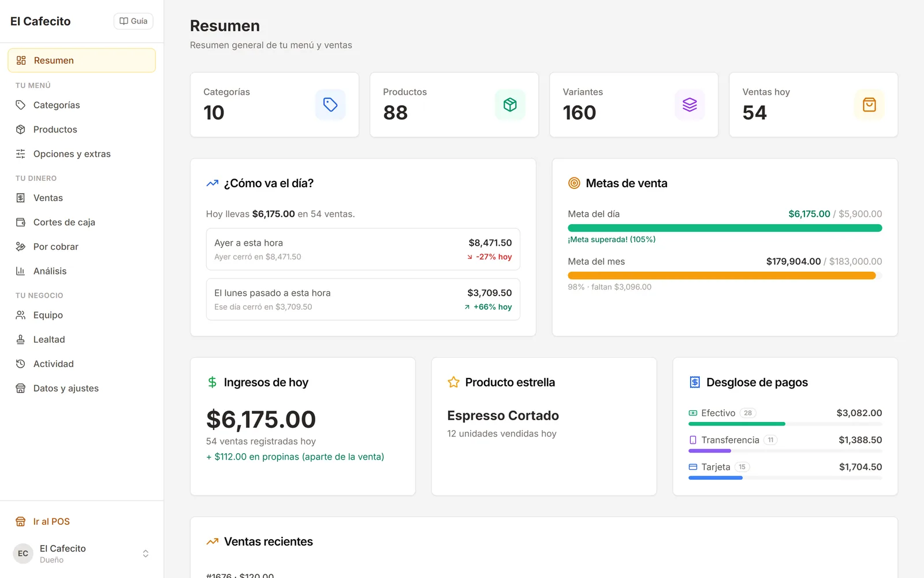Screen dimensions: 924x578
Task: Click the target icon beside Metas de venta
Action: point(574,183)
